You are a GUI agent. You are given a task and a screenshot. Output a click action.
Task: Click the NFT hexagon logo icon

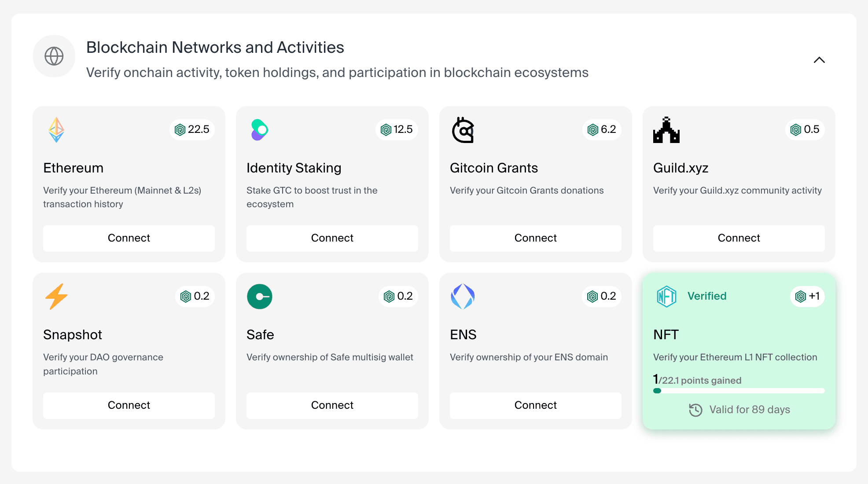pyautogui.click(x=666, y=297)
